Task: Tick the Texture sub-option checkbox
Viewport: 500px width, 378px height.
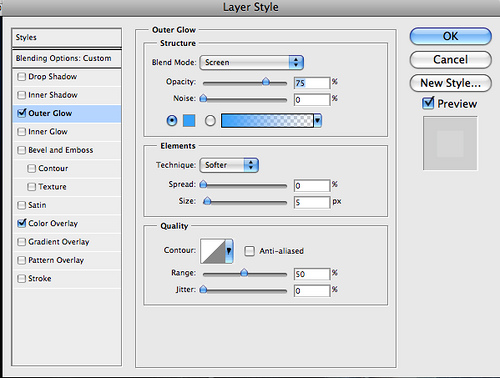Action: click(x=31, y=187)
